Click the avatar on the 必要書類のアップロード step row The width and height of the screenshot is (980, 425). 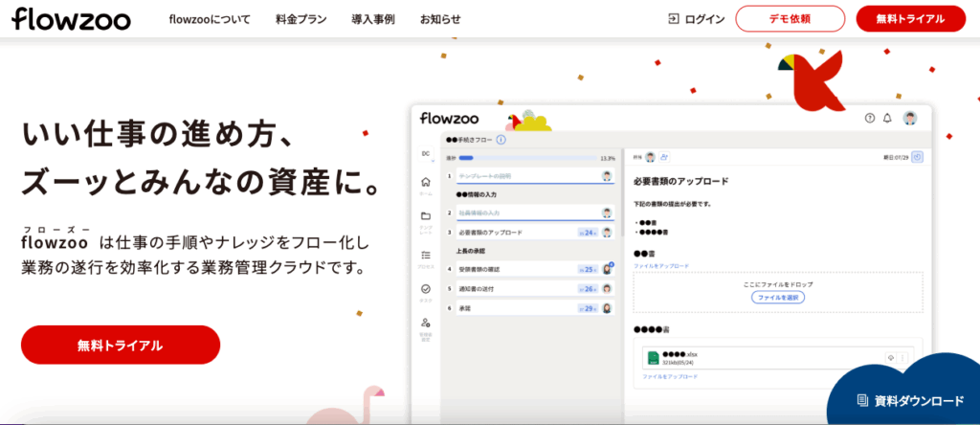[606, 233]
